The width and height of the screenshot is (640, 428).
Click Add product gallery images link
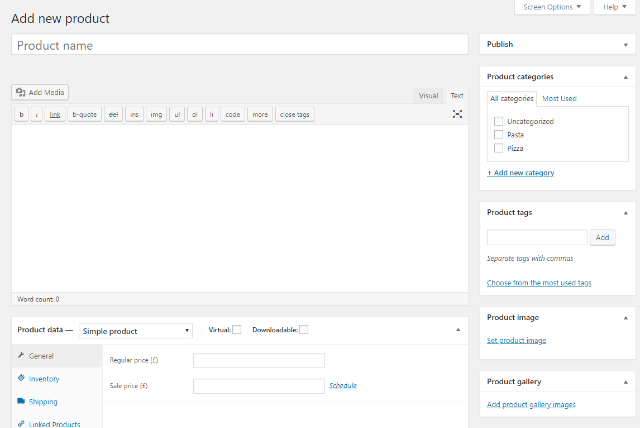click(531, 404)
